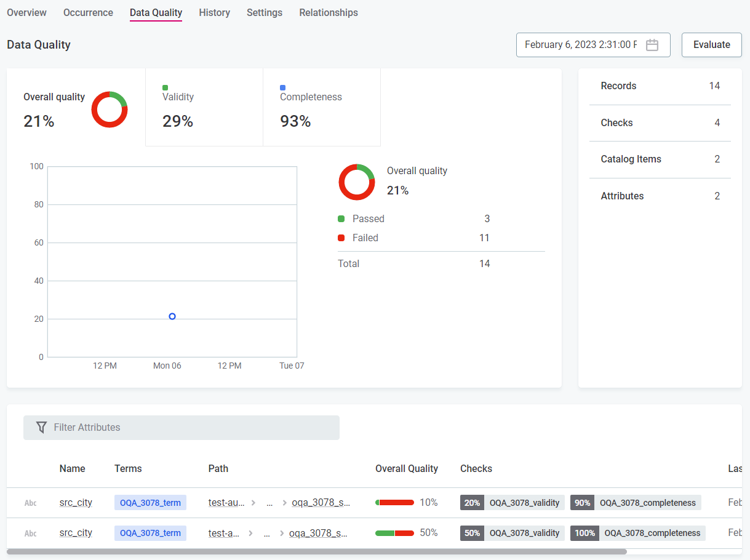
Task: Click the green Validity legend square
Action: tap(165, 87)
